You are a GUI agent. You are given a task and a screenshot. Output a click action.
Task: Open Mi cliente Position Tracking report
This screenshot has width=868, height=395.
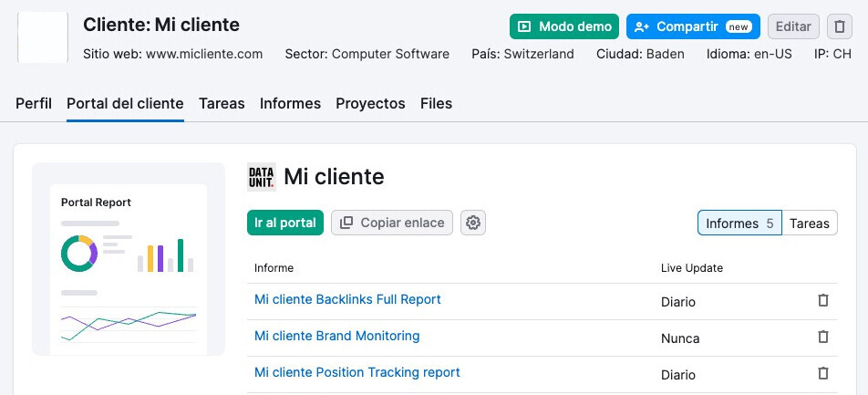(357, 373)
